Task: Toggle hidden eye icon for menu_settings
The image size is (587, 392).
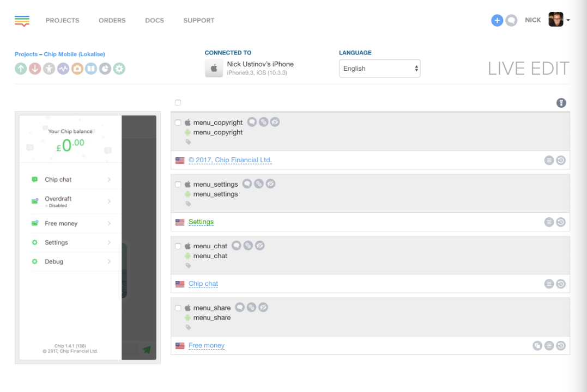Action: click(270, 183)
